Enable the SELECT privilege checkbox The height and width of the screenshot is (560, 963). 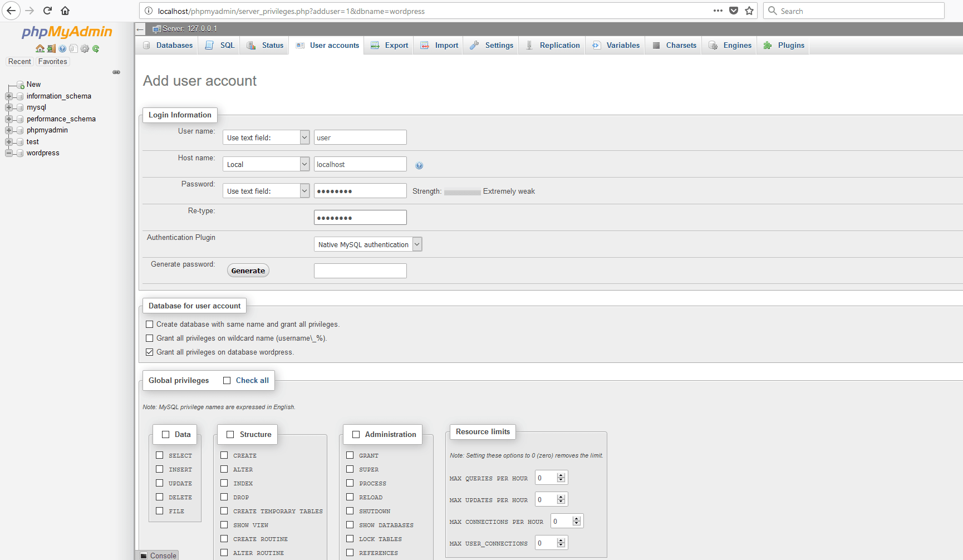coord(159,455)
